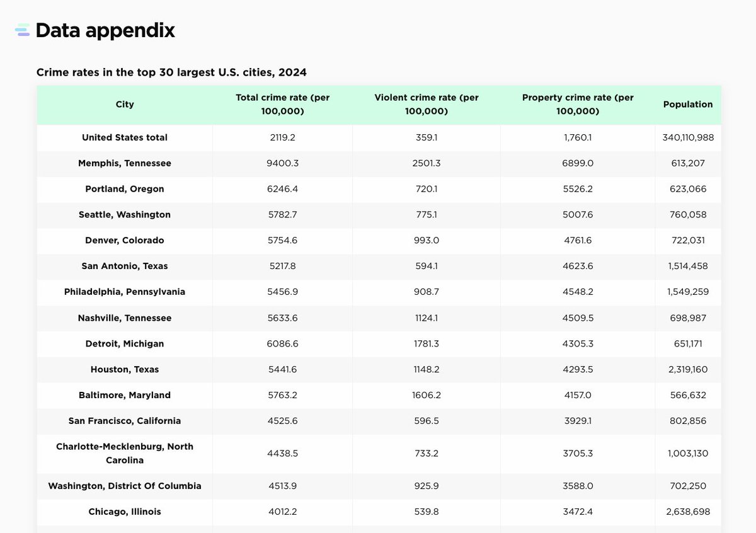This screenshot has width=756, height=533.
Task: Click Philadelphia total crime rate 5456.9
Action: click(x=282, y=292)
